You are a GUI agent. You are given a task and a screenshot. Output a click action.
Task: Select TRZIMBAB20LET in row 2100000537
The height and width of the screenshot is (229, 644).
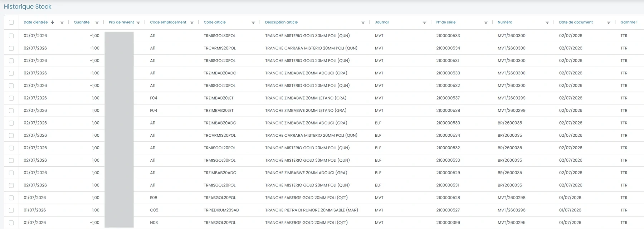point(219,98)
